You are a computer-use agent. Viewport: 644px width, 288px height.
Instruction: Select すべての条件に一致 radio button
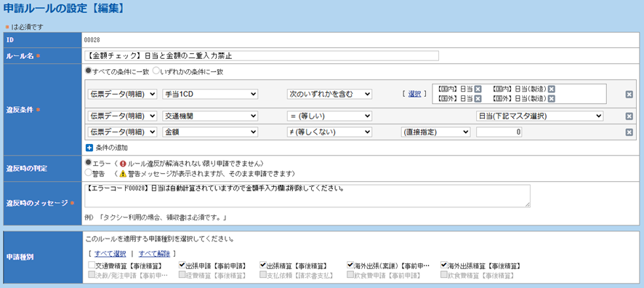(87, 71)
